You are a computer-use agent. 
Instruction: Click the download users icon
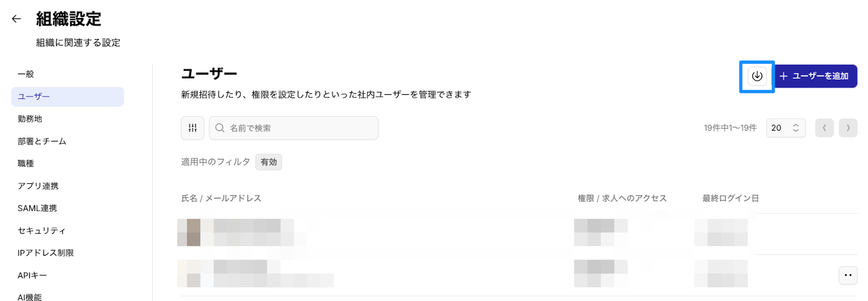point(757,76)
